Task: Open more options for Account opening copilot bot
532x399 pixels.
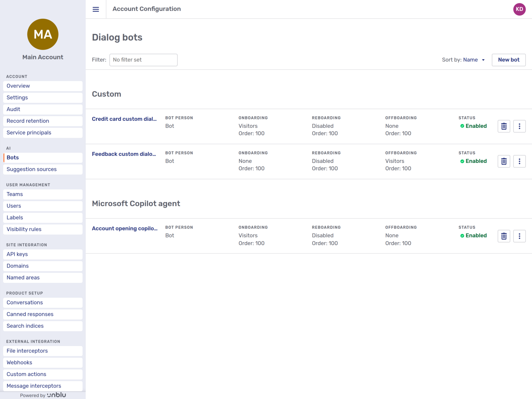Action: coord(519,236)
